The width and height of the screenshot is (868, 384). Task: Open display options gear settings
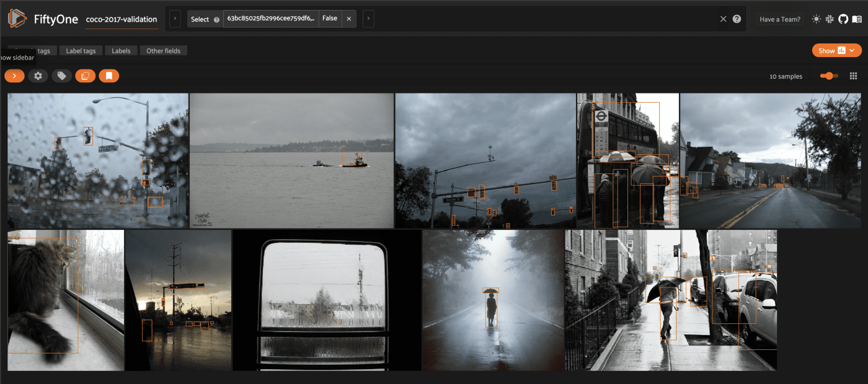click(x=38, y=76)
